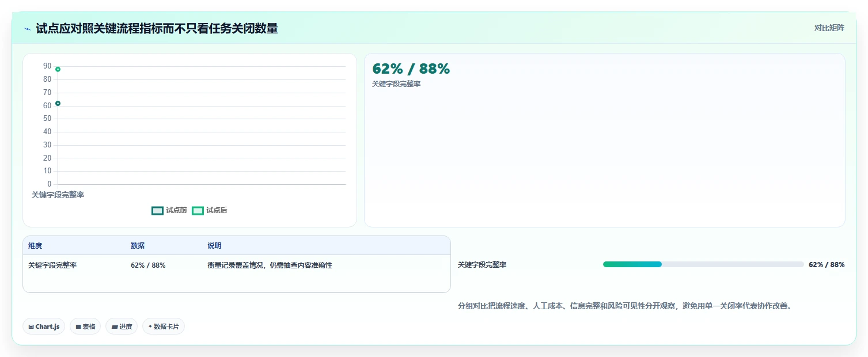
Task: Click the 62% / 88% table cell
Action: 148,265
